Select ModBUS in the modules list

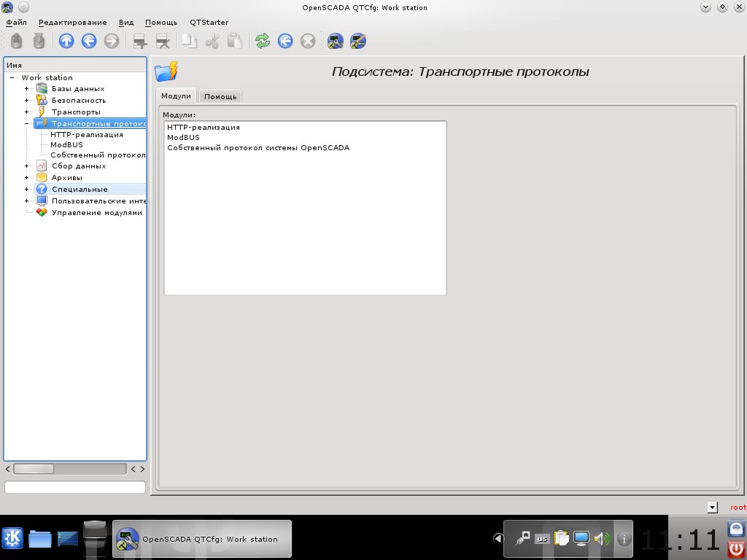pyautogui.click(x=183, y=137)
